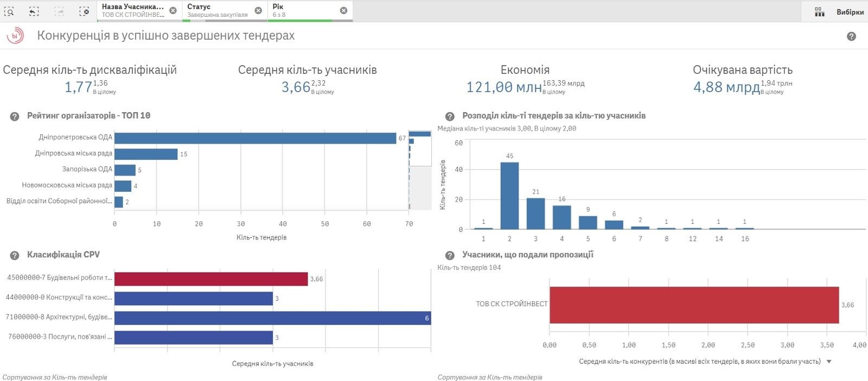The width and height of the screenshot is (868, 381).
Task: Open help for Класифікація CPV chart
Action: (x=15, y=255)
